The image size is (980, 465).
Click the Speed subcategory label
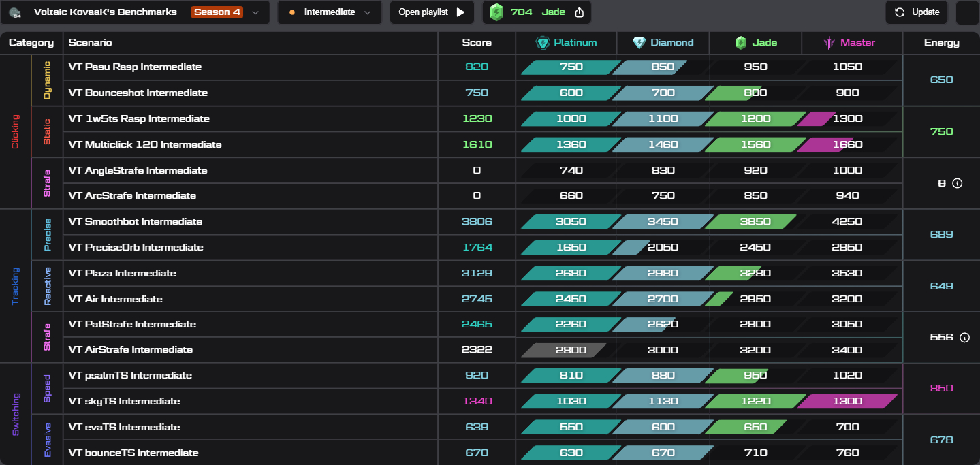coord(47,389)
